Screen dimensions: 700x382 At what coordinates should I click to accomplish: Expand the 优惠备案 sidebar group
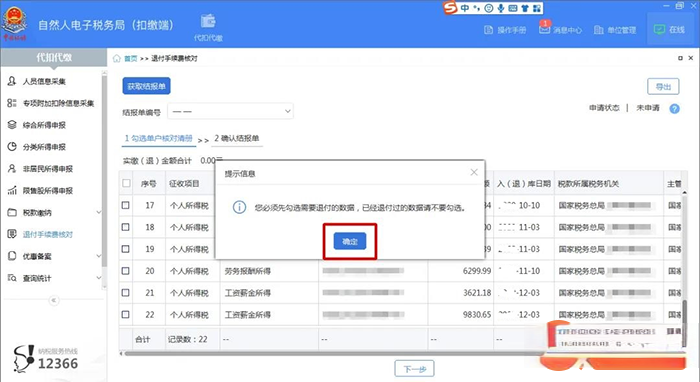99,256
